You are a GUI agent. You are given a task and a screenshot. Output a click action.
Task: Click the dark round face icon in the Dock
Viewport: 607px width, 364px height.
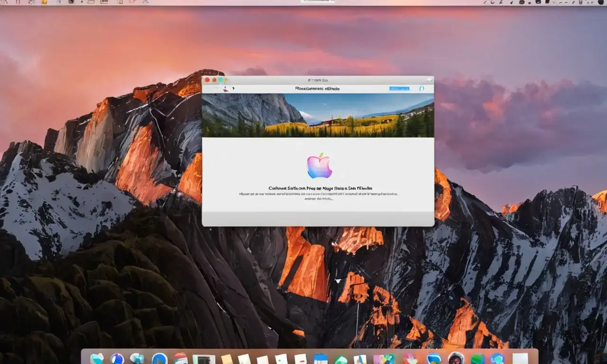coord(456,359)
